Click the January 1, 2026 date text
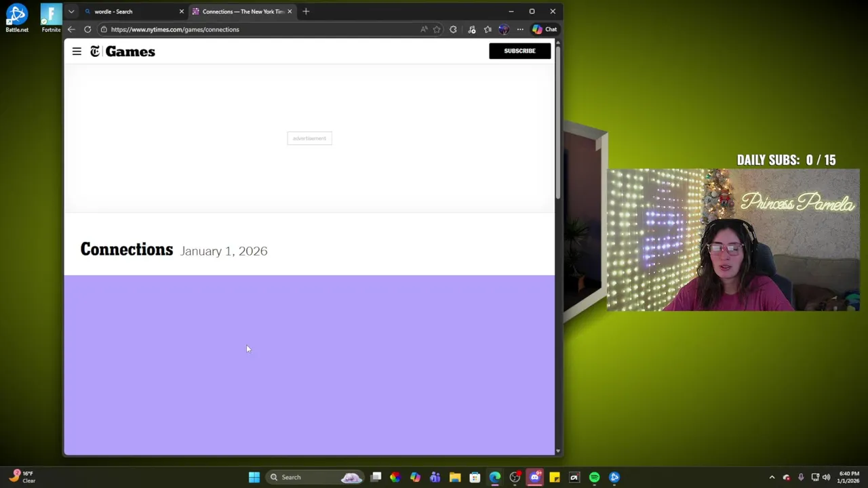The image size is (868, 488). pyautogui.click(x=224, y=251)
